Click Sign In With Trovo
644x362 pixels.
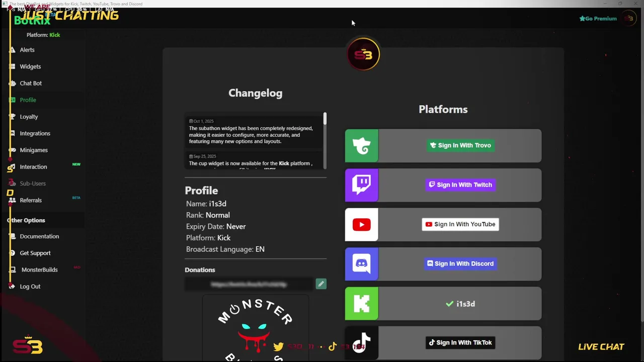click(460, 145)
